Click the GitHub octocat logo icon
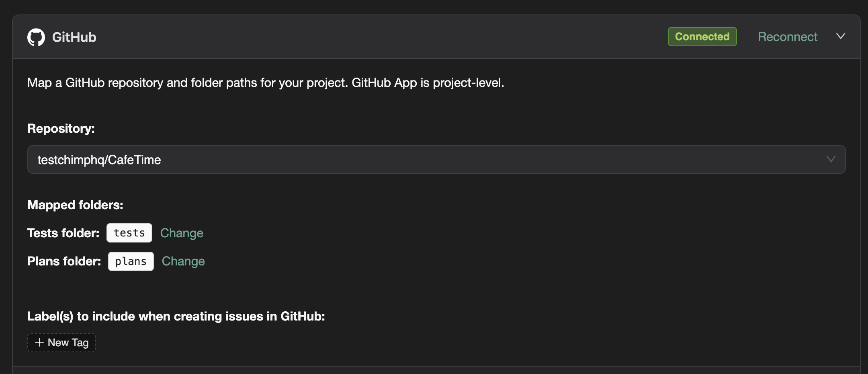The height and width of the screenshot is (374, 868). [x=37, y=37]
